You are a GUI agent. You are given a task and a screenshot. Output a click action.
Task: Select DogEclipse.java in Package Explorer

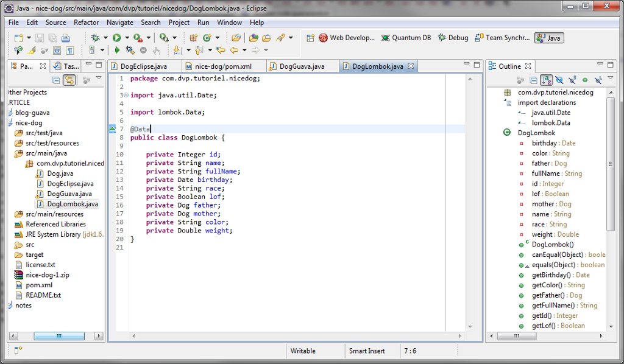tap(70, 184)
